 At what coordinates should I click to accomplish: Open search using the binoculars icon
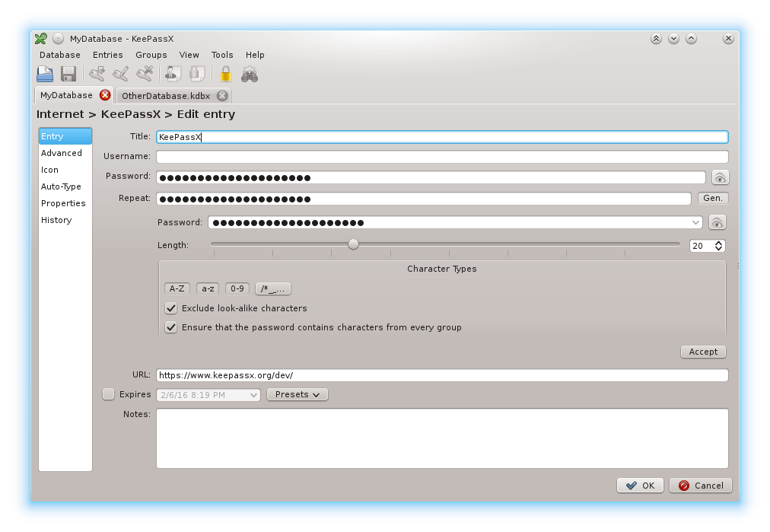249,73
